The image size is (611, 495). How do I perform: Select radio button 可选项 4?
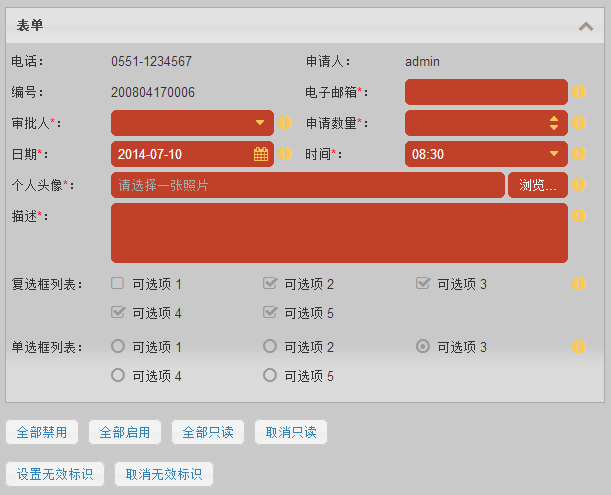coord(118,375)
